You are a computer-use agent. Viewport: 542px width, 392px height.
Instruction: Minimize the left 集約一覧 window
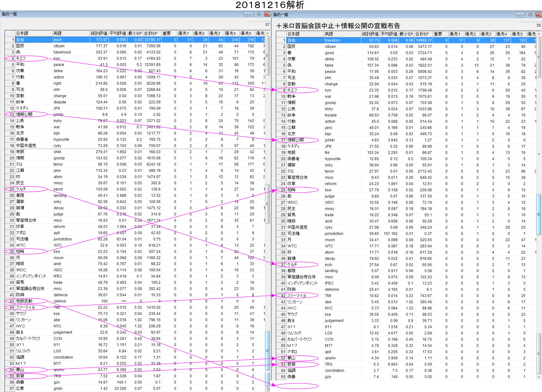point(249,14)
